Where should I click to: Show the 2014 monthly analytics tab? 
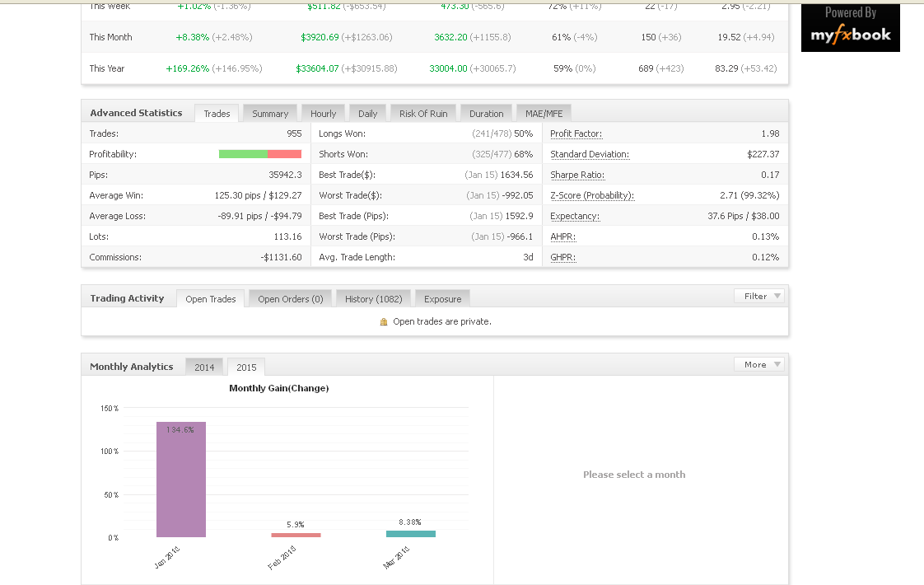tap(204, 367)
